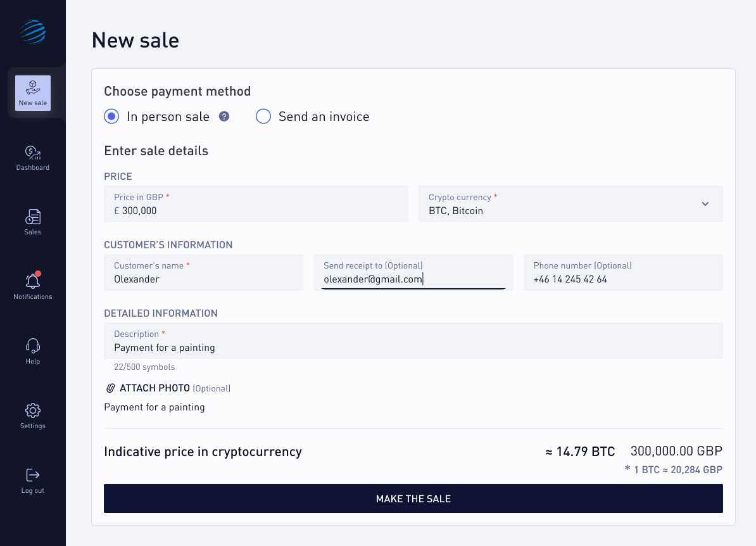Click the company logo at the top
The height and width of the screenshot is (546, 756).
(32, 32)
